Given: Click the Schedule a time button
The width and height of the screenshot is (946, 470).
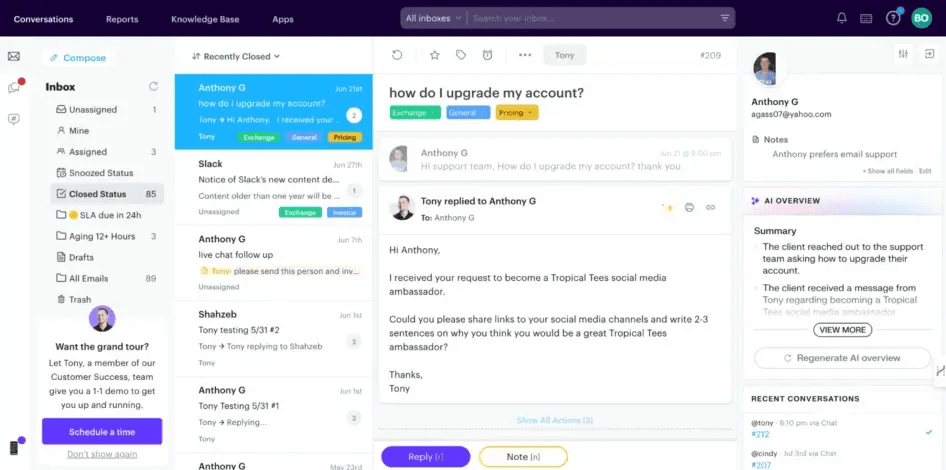Looking at the screenshot, I should (x=102, y=431).
